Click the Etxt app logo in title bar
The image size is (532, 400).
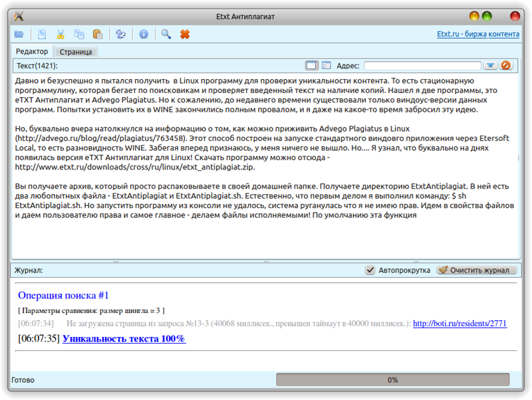[19, 16]
